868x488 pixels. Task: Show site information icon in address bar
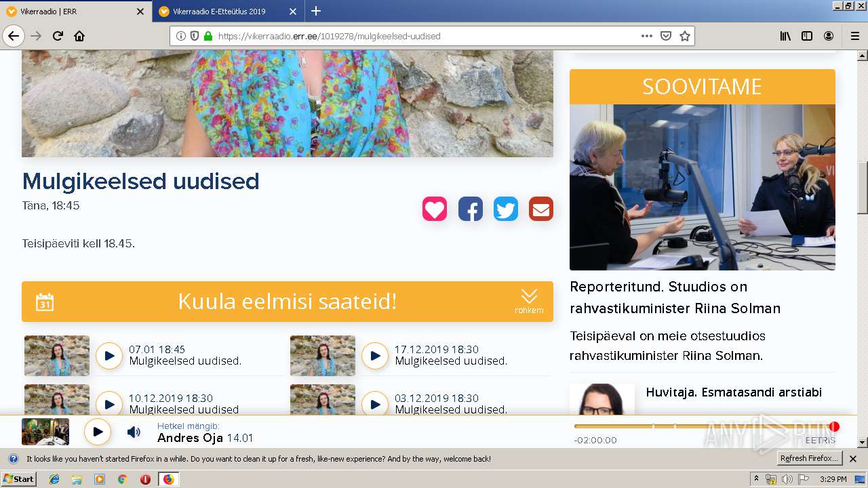pos(181,36)
